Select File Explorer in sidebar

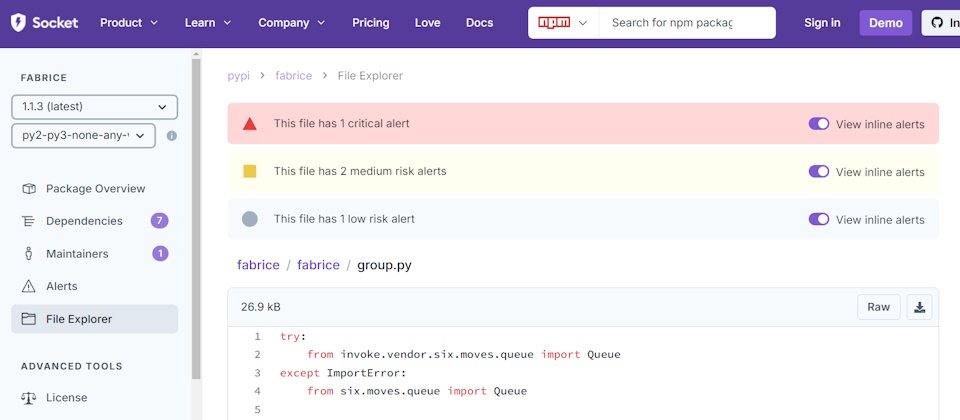point(94,319)
